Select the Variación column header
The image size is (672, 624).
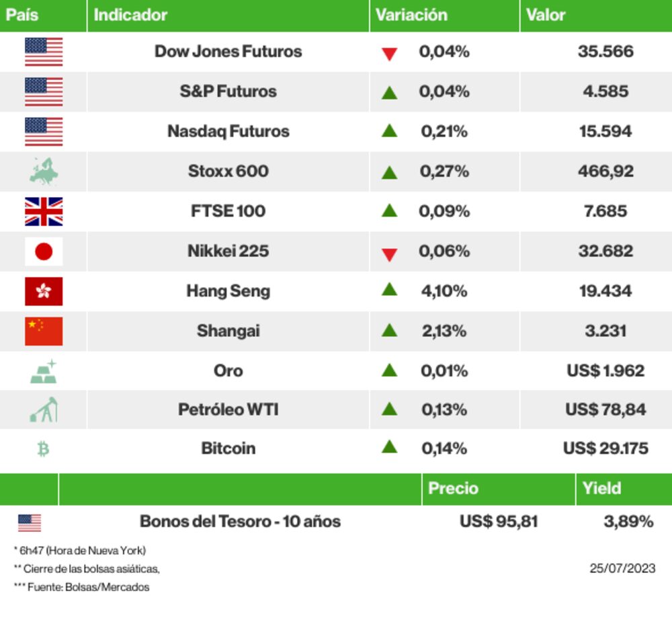(411, 15)
